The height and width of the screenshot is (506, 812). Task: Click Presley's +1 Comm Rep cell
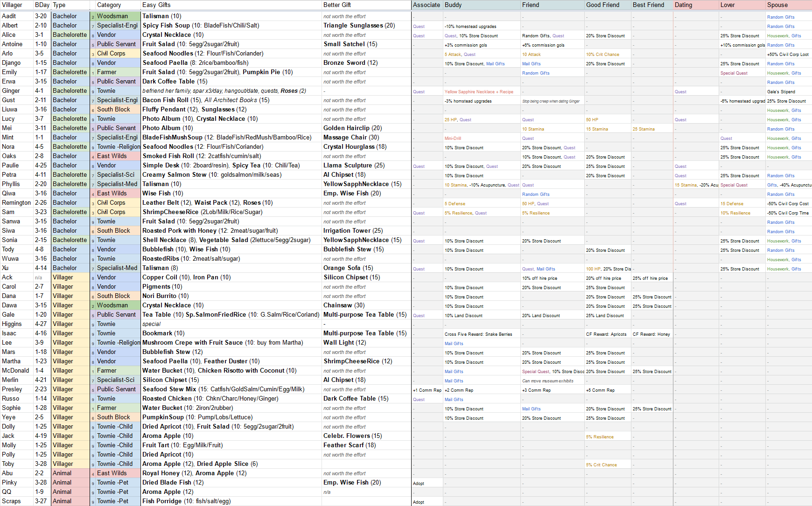point(427,390)
